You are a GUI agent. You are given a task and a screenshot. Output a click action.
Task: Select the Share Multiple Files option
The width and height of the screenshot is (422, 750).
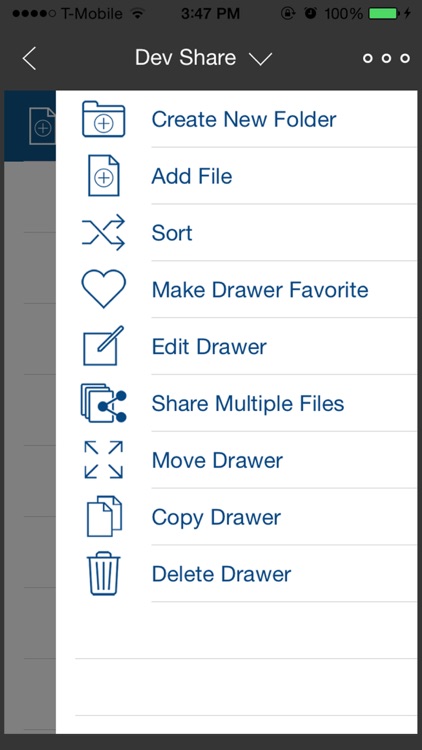coord(248,403)
